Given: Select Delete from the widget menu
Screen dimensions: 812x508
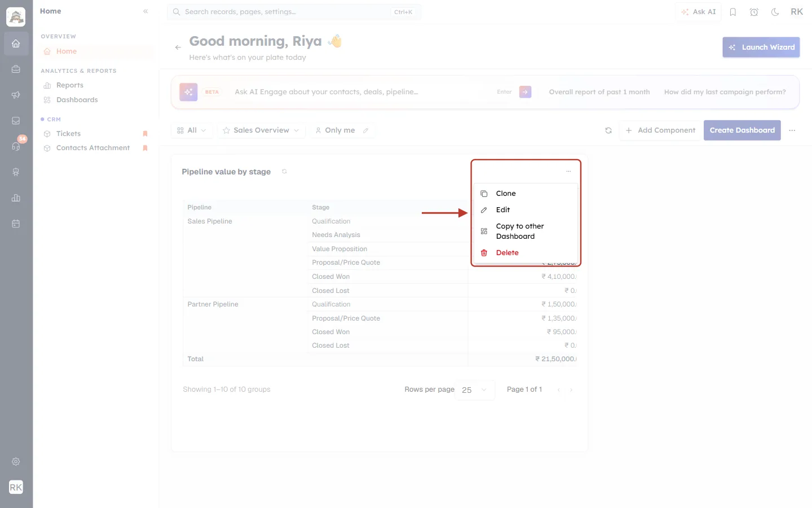Looking at the screenshot, I should (526, 253).
